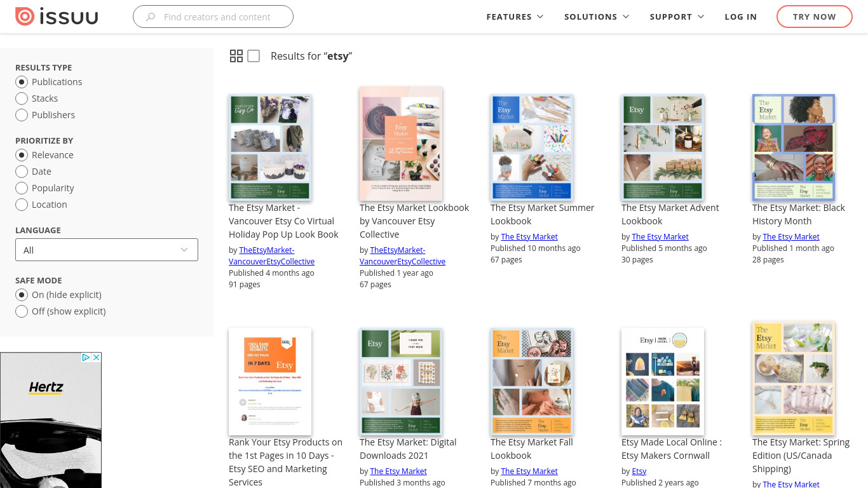The height and width of the screenshot is (488, 868).
Task: Switch to grid view icon
Action: tap(236, 56)
